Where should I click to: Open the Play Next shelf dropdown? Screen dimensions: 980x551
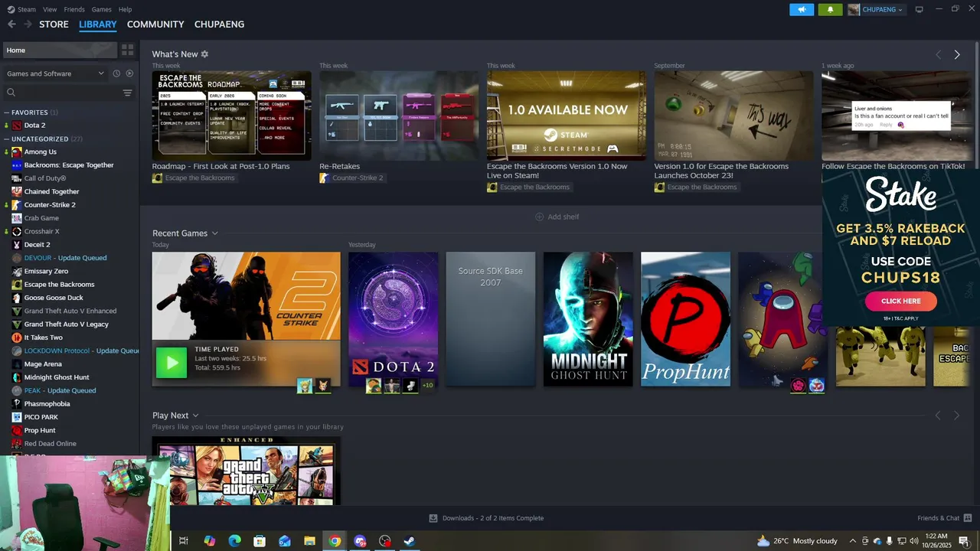click(x=196, y=416)
